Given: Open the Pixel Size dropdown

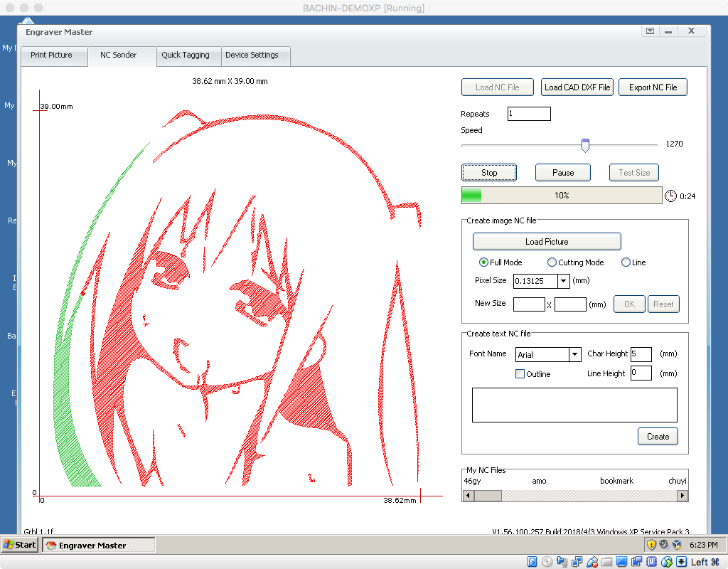Looking at the screenshot, I should click(563, 281).
